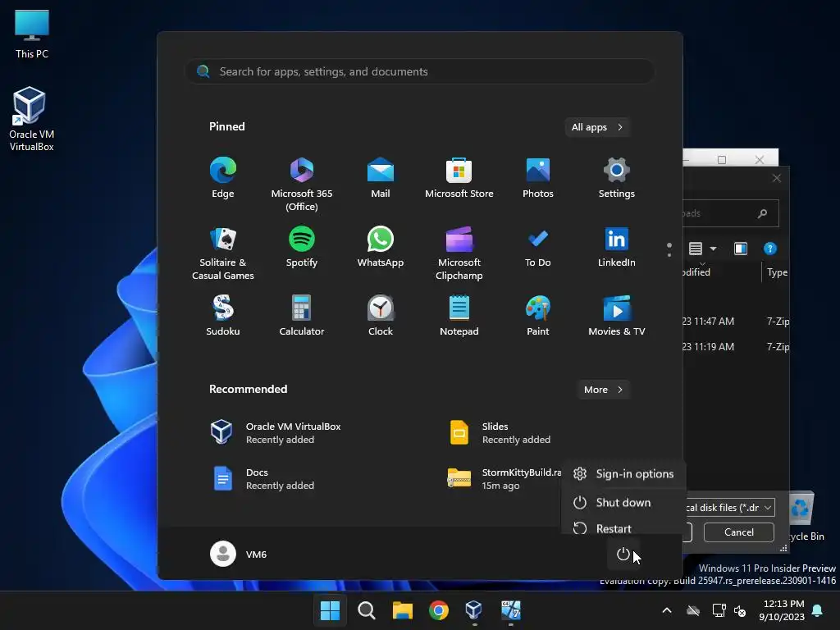Open recommended StormKittyBuild archive

tap(504, 479)
